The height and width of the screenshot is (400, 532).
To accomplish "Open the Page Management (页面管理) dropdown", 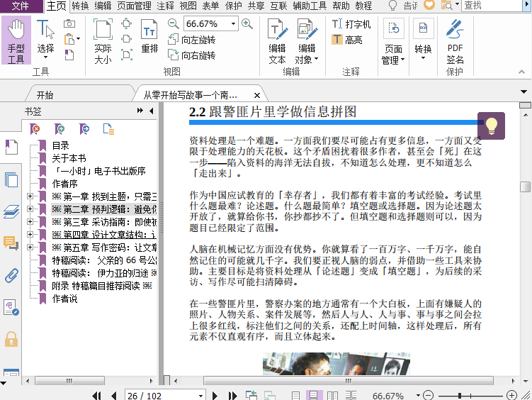I will (x=393, y=41).
